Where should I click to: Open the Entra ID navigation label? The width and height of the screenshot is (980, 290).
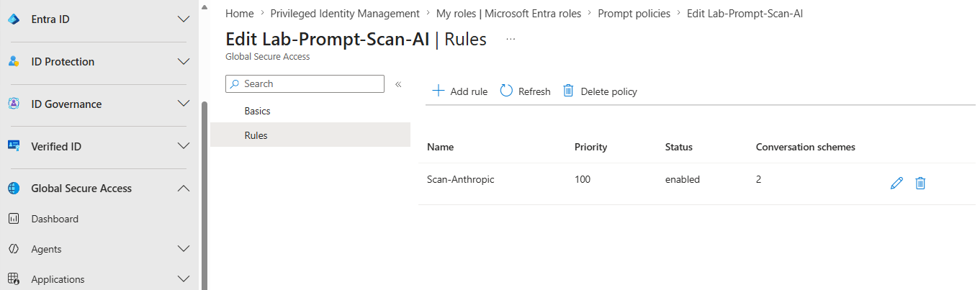click(50, 19)
